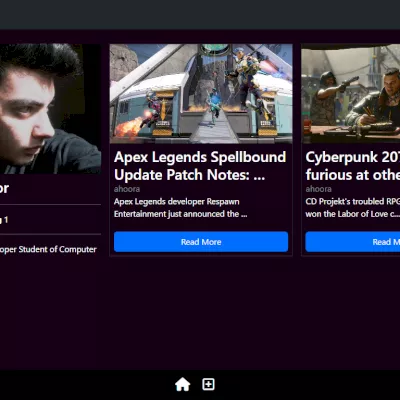Open the Cyberpunk article headline
The image size is (400, 400).
click(x=353, y=166)
